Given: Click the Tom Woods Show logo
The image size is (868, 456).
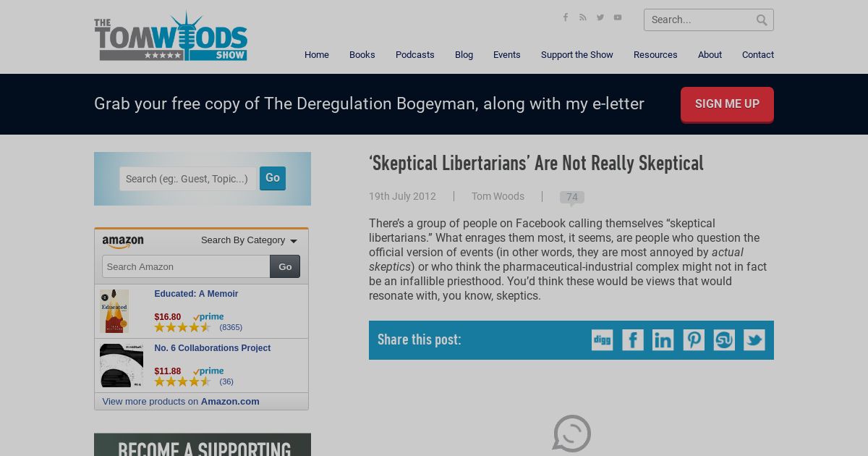Looking at the screenshot, I should [x=171, y=36].
